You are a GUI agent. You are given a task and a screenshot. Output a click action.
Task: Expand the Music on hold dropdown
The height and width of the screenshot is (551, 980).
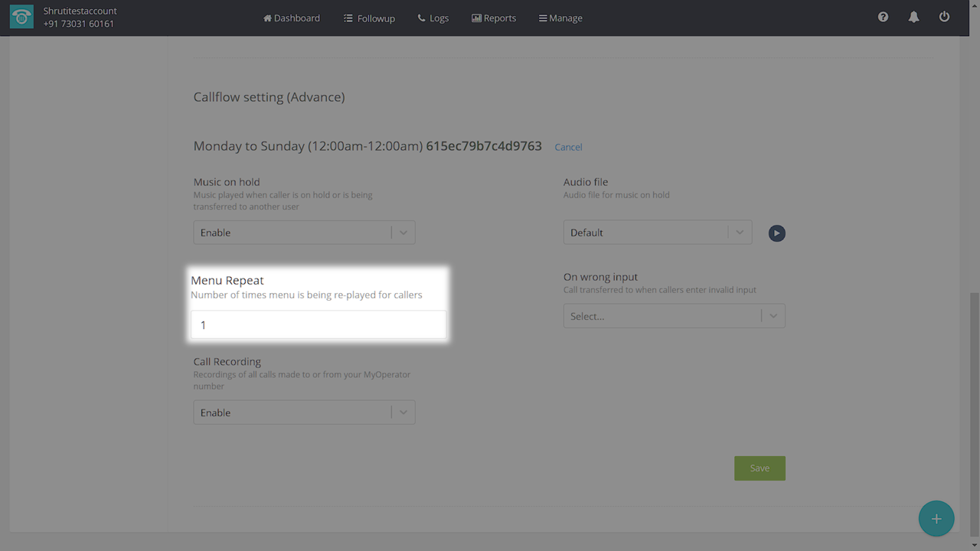pyautogui.click(x=304, y=233)
